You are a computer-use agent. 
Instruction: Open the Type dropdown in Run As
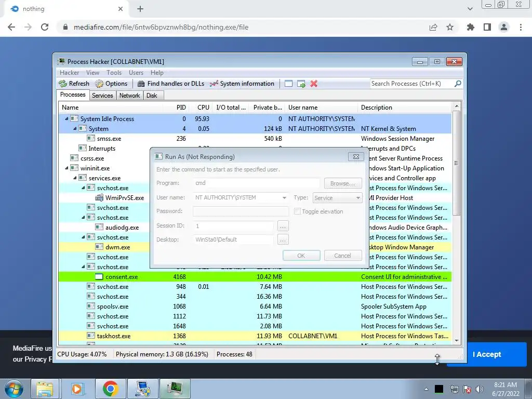(x=337, y=198)
